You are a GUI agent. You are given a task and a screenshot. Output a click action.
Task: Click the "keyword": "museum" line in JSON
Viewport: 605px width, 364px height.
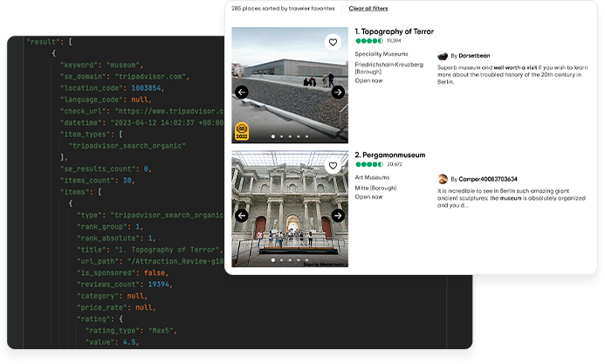(101, 65)
